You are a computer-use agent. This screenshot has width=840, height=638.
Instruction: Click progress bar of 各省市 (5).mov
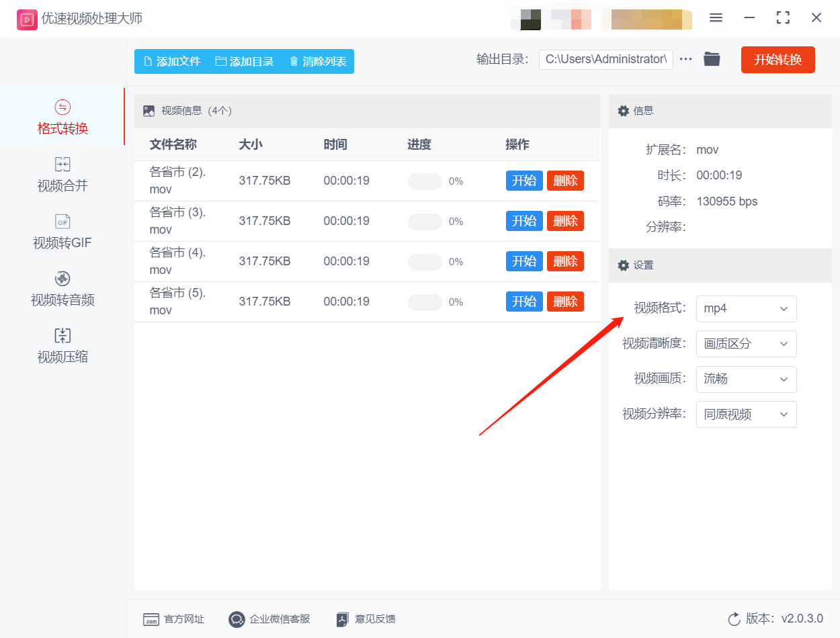point(425,302)
